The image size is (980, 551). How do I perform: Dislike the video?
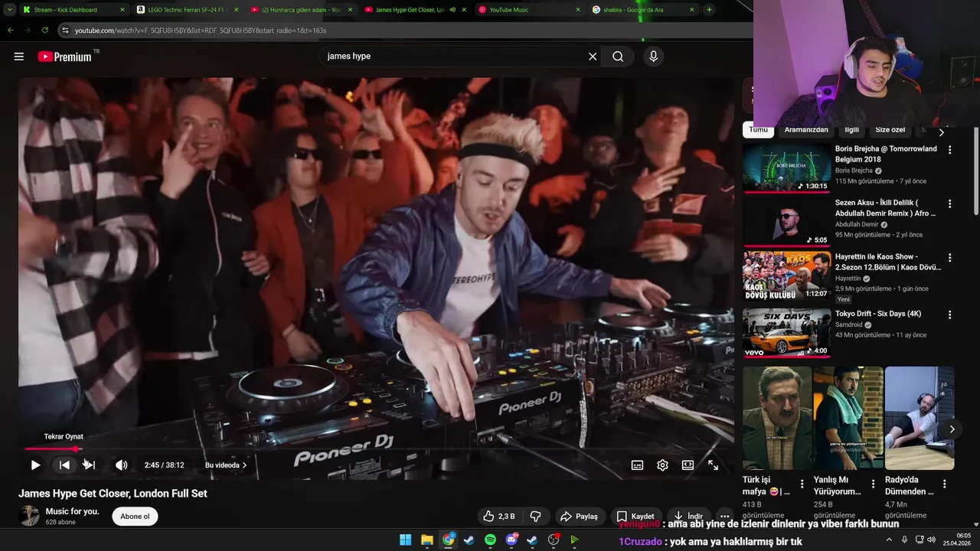tap(536, 517)
